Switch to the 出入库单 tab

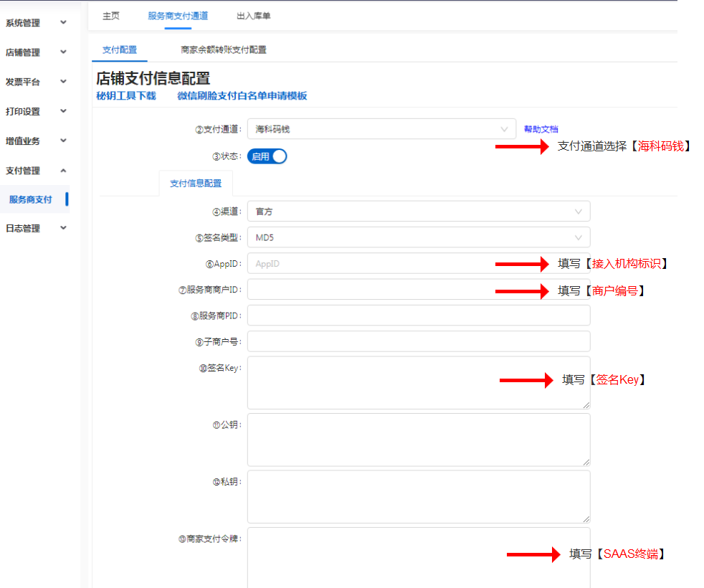(253, 16)
